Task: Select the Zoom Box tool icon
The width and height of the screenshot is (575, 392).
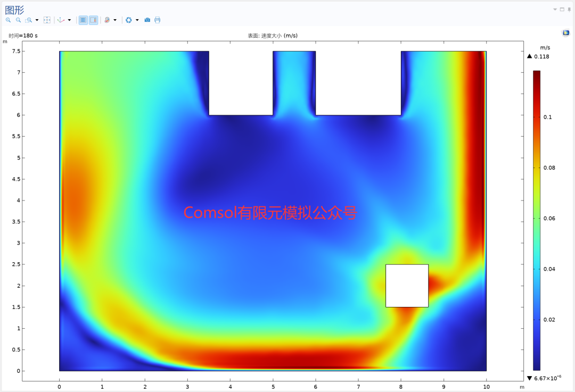Action: point(28,20)
